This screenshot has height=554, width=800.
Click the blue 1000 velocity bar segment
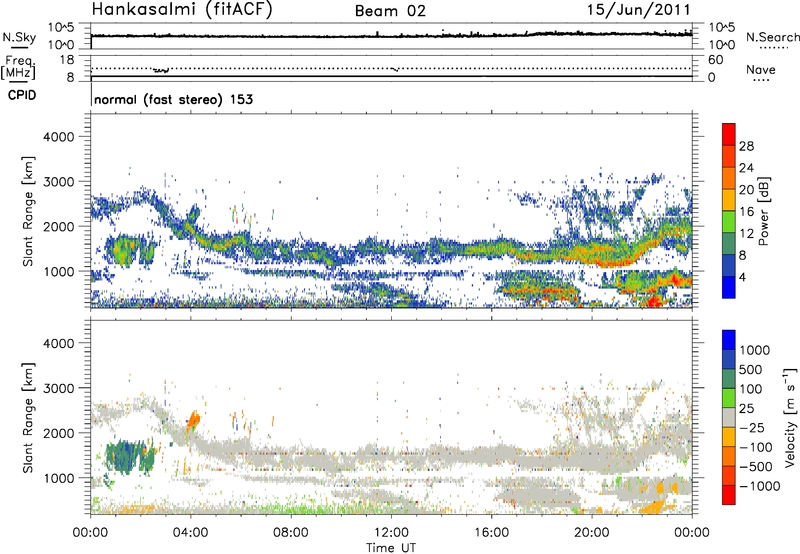729,340
